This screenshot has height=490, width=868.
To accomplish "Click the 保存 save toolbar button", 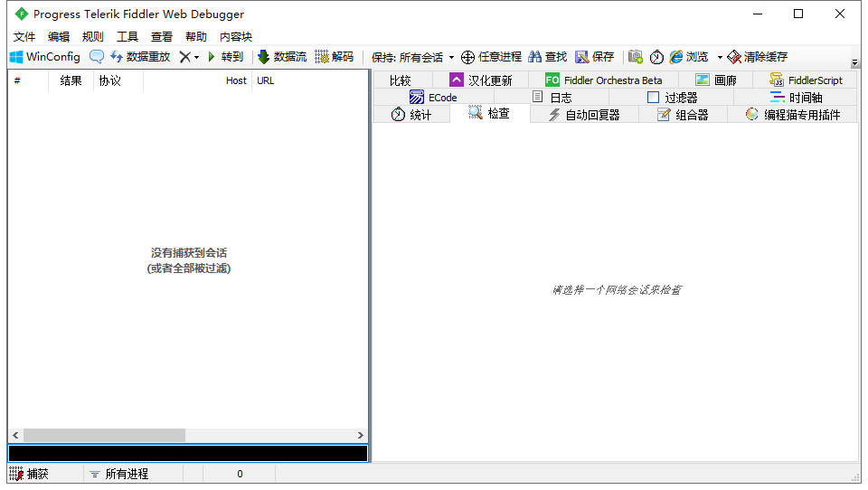I will pos(595,56).
